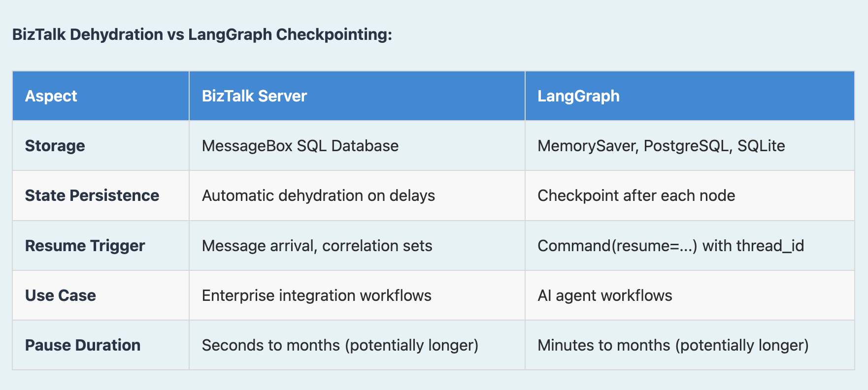This screenshot has width=868, height=390.
Task: Select the 'BizTalk Server' column header
Action: pyautogui.click(x=357, y=96)
